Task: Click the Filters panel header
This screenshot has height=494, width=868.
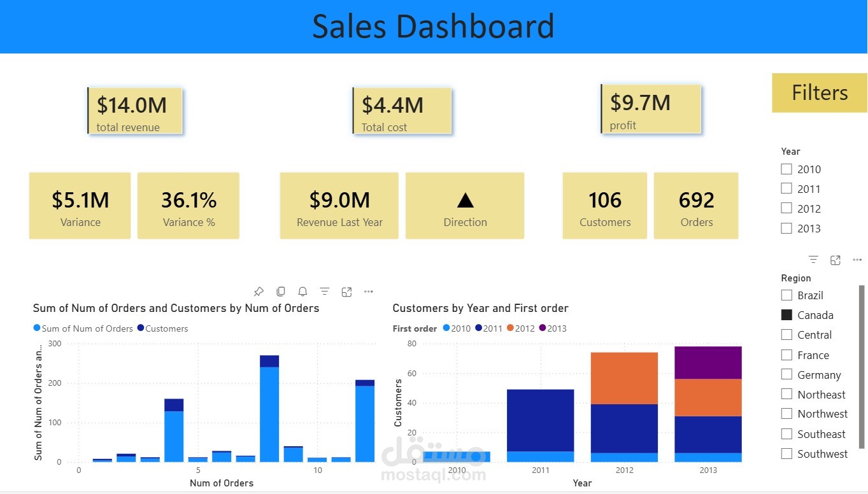Action: click(820, 93)
